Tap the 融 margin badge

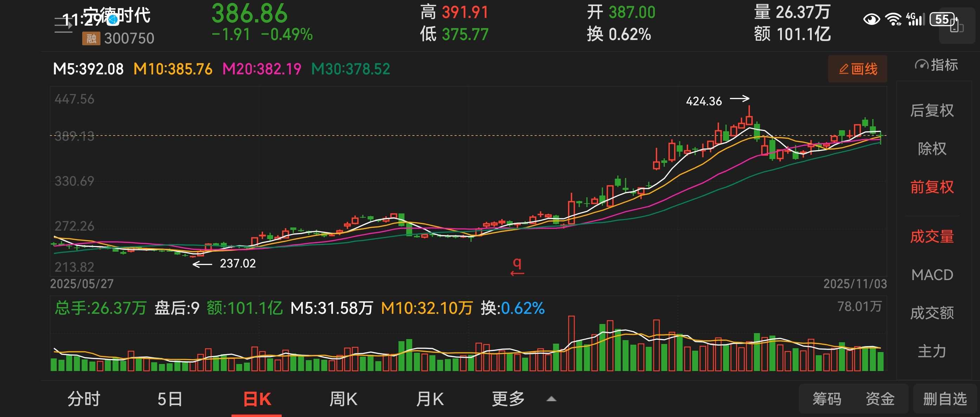click(91, 38)
